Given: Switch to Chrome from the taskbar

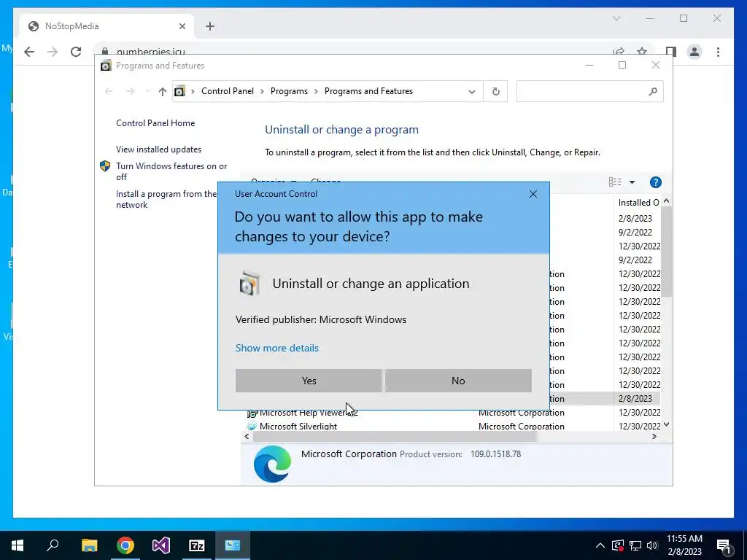Looking at the screenshot, I should tap(125, 545).
